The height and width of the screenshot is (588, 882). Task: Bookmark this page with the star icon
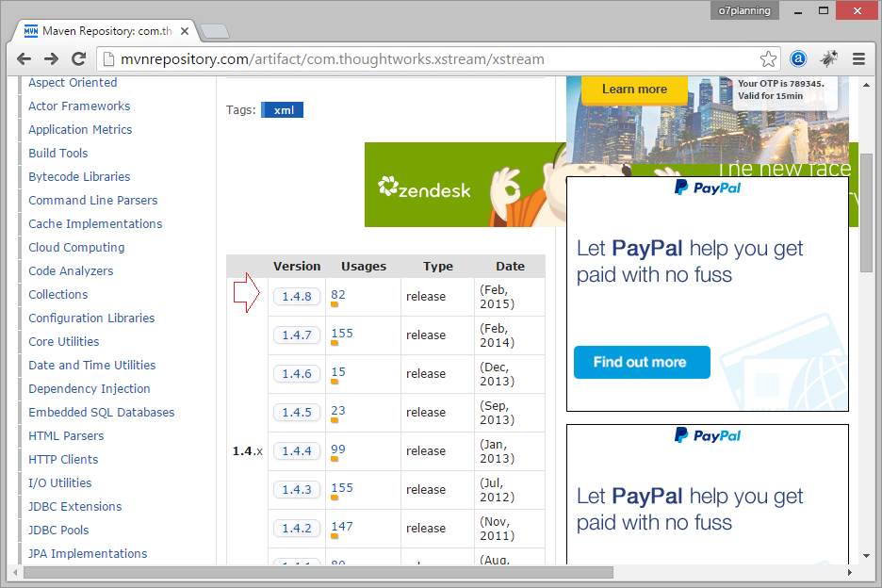pos(768,59)
